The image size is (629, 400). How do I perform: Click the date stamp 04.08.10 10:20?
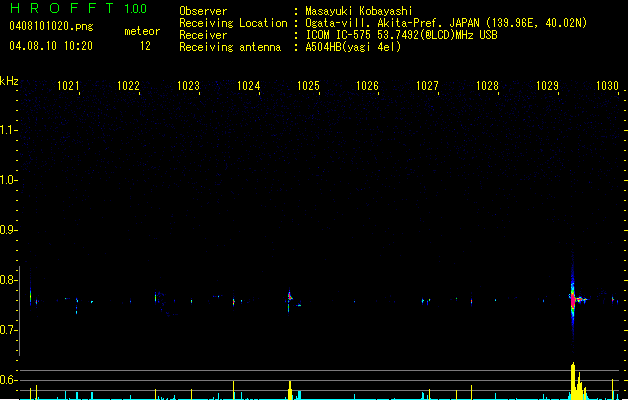(x=51, y=46)
